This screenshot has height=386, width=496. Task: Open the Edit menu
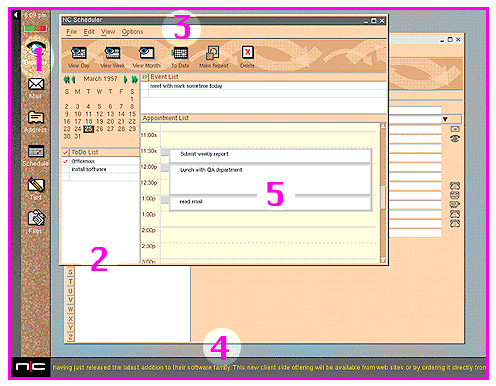point(89,32)
